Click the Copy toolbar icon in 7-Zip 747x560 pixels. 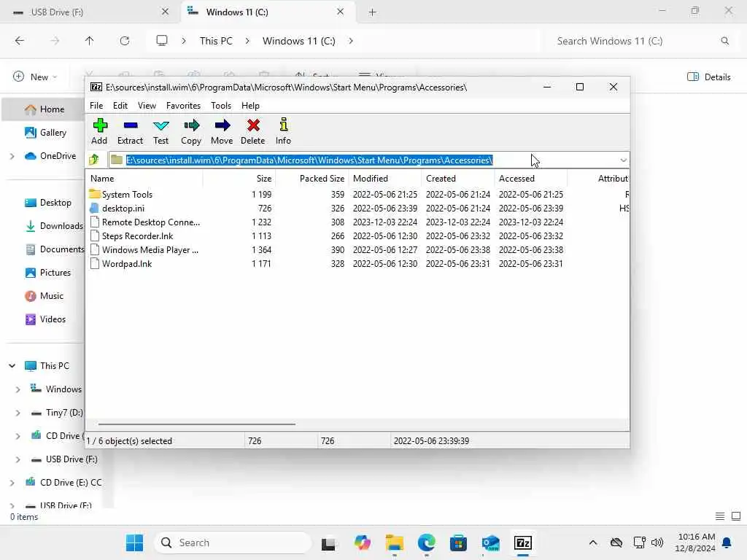(191, 131)
